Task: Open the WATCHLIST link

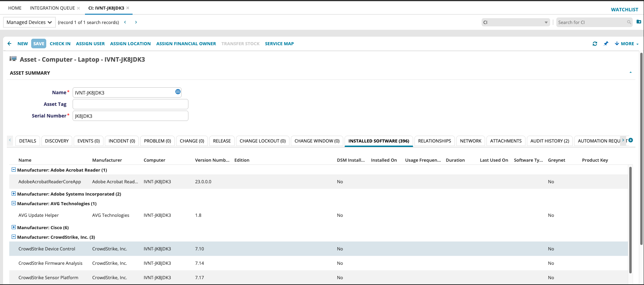Action: click(624, 10)
